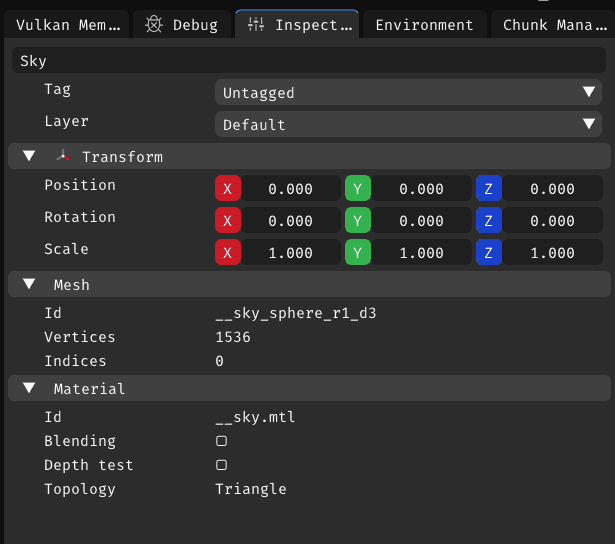Switch to the Chunk Mana... tab

coord(553,24)
